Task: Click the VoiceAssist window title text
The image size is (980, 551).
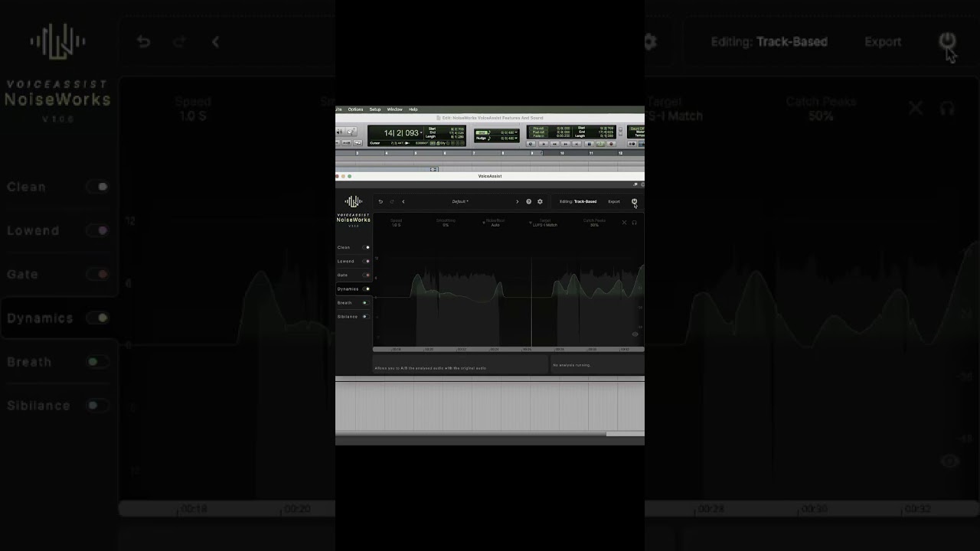Action: coord(490,176)
